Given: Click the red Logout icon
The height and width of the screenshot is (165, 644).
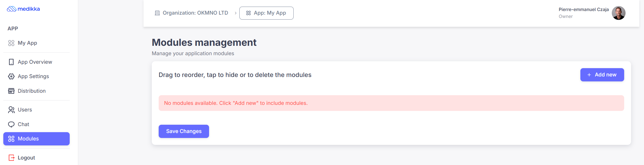Looking at the screenshot, I should pyautogui.click(x=11, y=158).
